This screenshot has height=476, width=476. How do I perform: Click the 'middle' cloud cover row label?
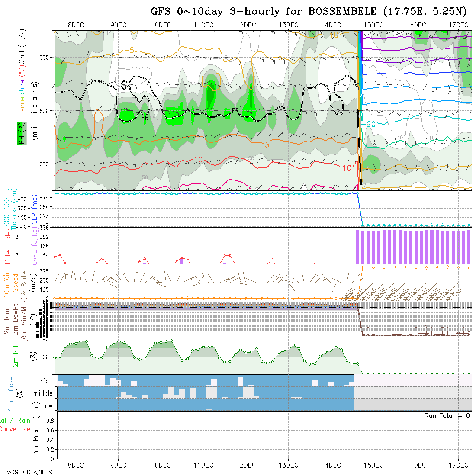click(x=43, y=393)
